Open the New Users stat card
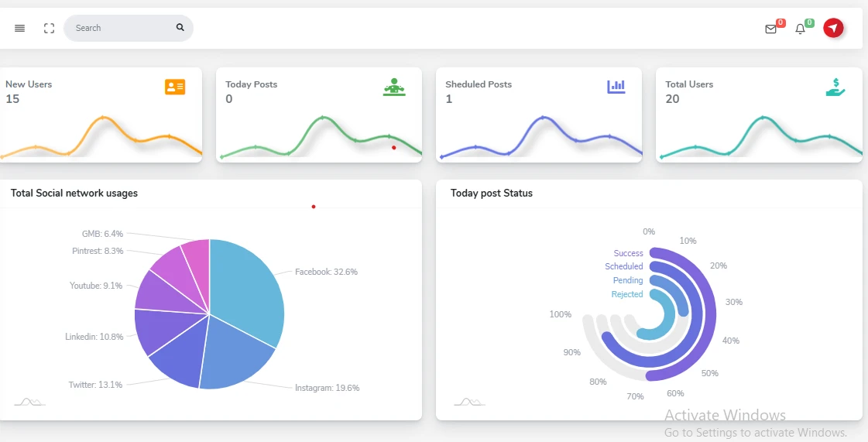The height and width of the screenshot is (442, 868). click(x=101, y=115)
